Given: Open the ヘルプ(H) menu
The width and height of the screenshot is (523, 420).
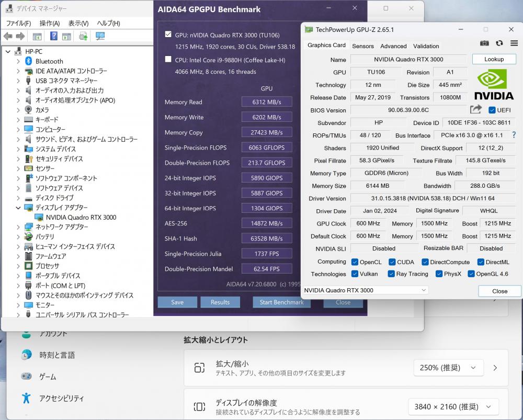Looking at the screenshot, I should click(108, 23).
